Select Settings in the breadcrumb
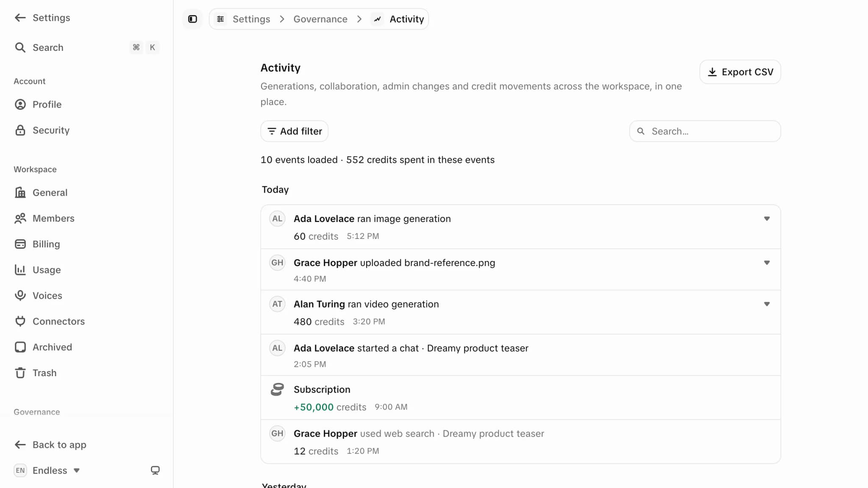Image resolution: width=868 pixels, height=488 pixels. coord(251,19)
